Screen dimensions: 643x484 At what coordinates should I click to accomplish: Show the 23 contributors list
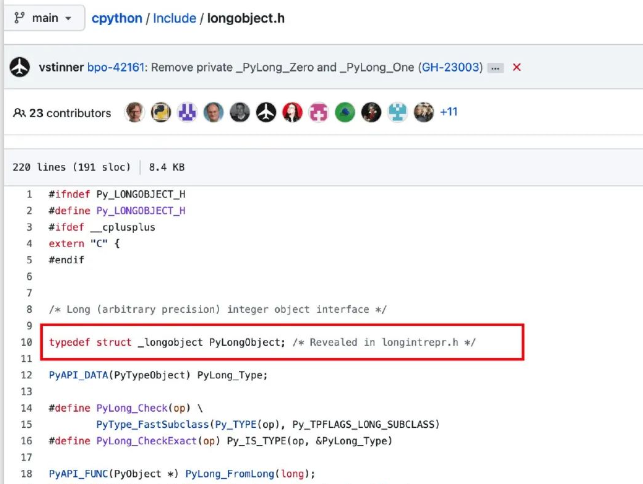click(62, 113)
